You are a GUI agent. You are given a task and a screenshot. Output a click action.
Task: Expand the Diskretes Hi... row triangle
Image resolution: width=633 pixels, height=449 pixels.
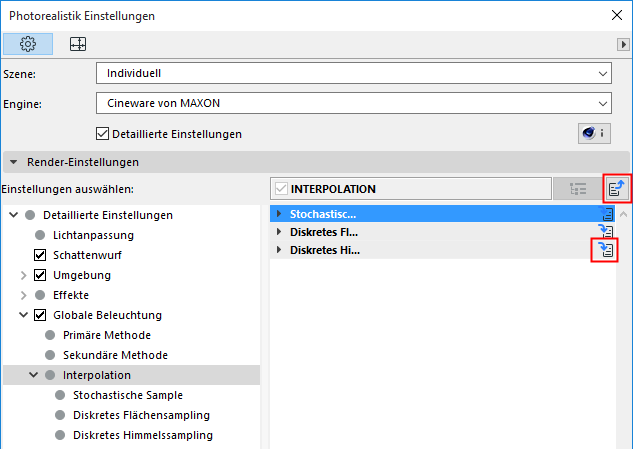(279, 250)
